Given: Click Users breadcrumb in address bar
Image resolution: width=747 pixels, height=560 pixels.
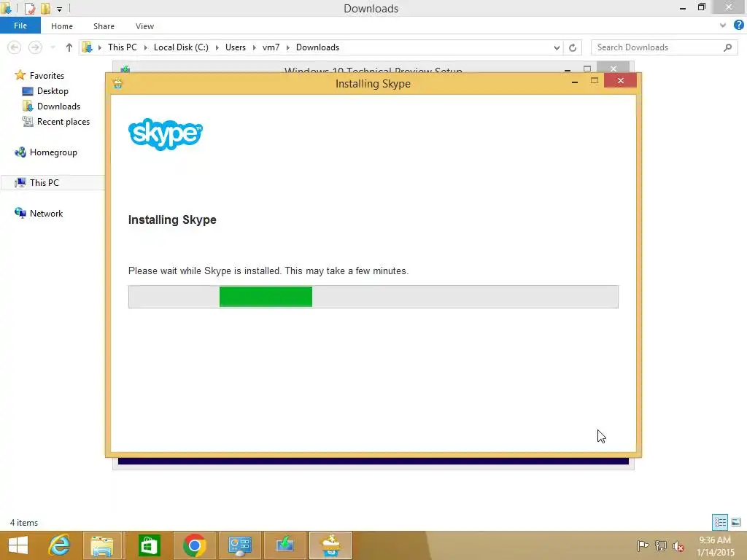Looking at the screenshot, I should click(x=236, y=47).
